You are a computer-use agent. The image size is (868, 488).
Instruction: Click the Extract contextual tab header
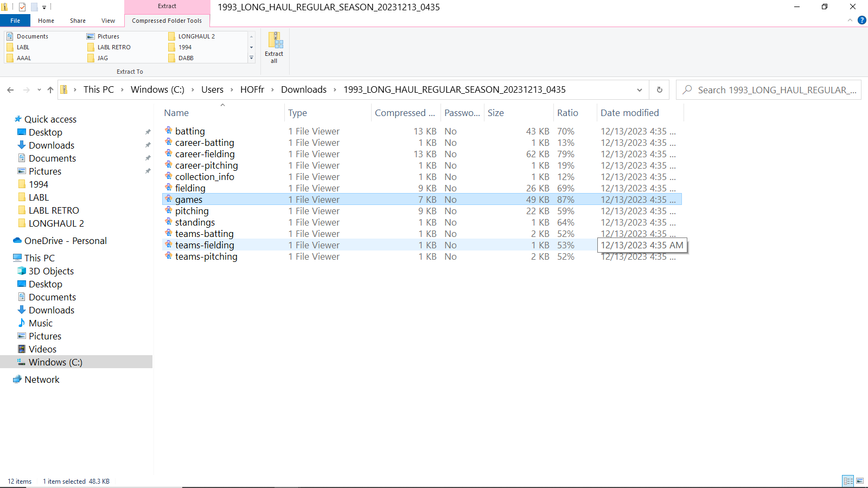coord(167,7)
